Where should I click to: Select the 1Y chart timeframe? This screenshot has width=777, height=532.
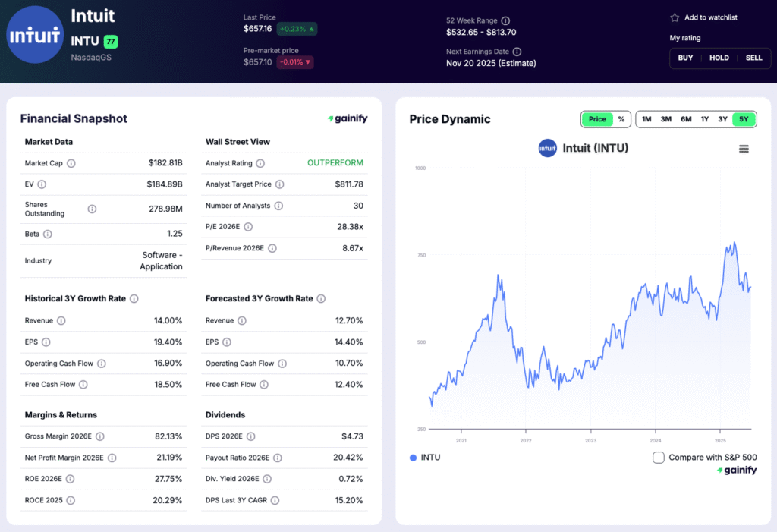point(705,119)
